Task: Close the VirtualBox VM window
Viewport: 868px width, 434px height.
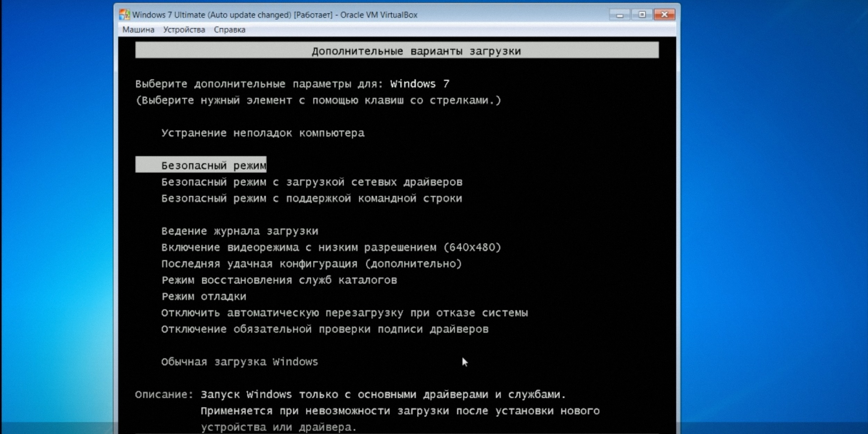Action: point(664,15)
